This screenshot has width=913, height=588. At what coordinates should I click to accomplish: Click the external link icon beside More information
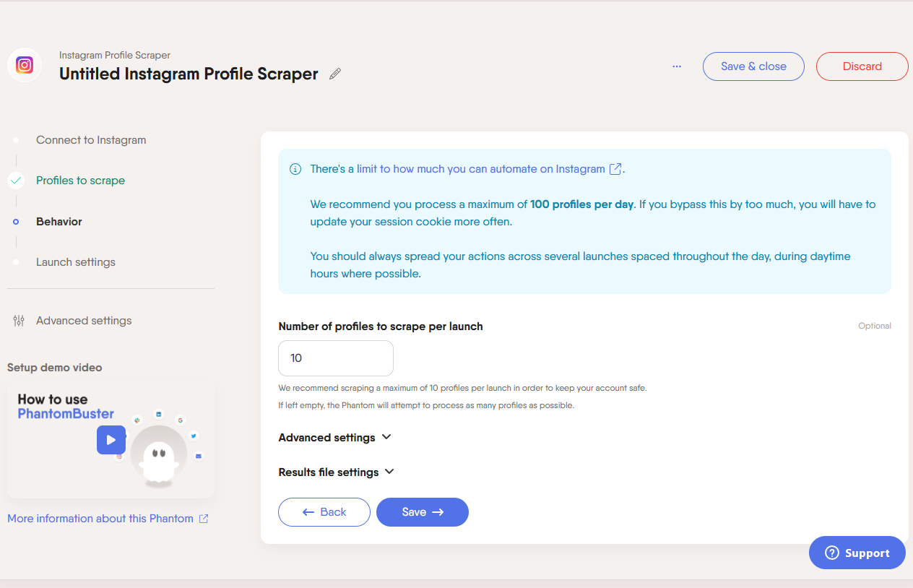point(204,519)
